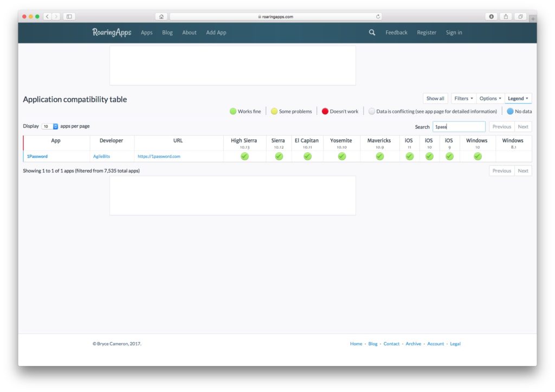Go to the Blog nav item
Screen dimensions: 555x392
click(x=167, y=32)
